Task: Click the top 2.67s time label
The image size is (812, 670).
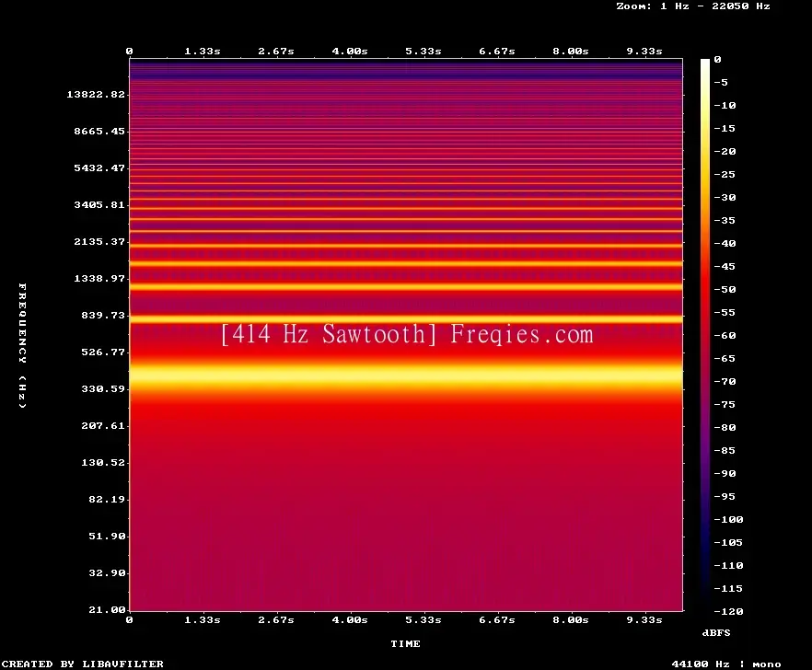Action: tap(276, 51)
